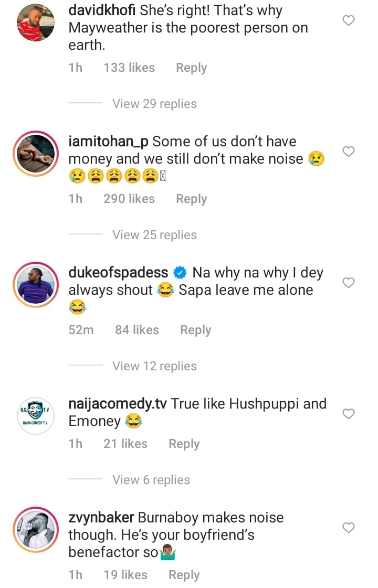Expand View 29 replies
The height and width of the screenshot is (588, 378).
coord(154,104)
